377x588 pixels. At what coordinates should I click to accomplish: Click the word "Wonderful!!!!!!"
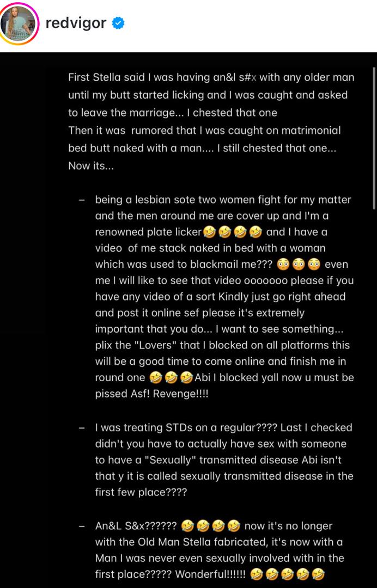[210, 574]
